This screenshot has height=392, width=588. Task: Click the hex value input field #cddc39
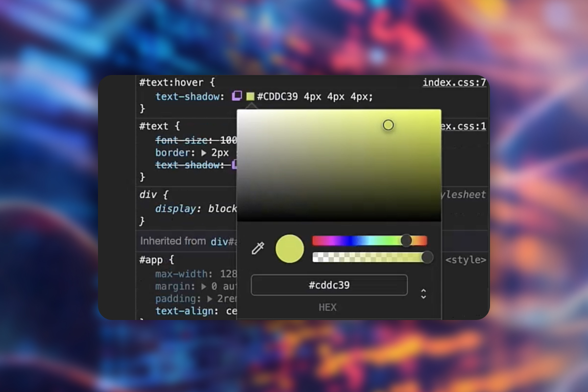(329, 285)
